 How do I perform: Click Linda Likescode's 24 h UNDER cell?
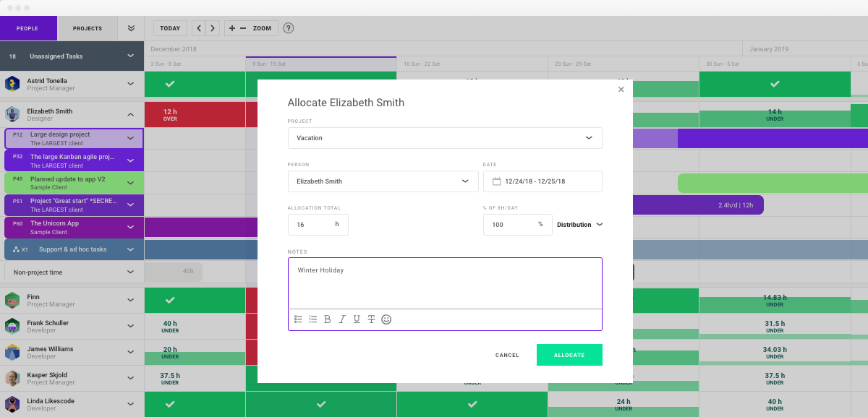pyautogui.click(x=624, y=405)
